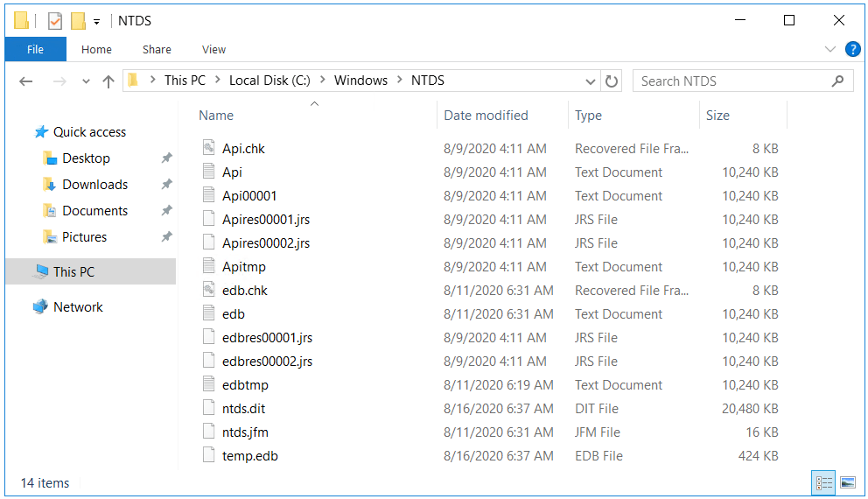Switch to the View ribbon tab
This screenshot has width=868, height=499.
(x=213, y=49)
